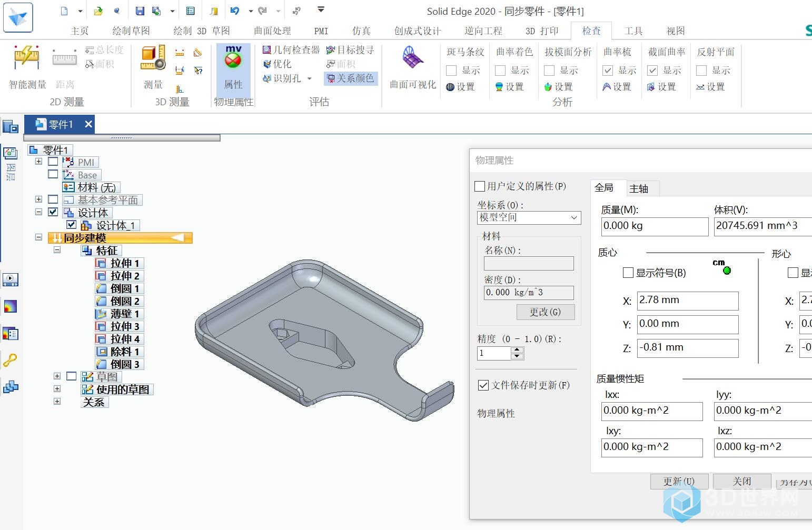This screenshot has height=530, width=812.
Task: Open the 主轴 tab in 物理属性 dialog
Action: click(x=639, y=188)
